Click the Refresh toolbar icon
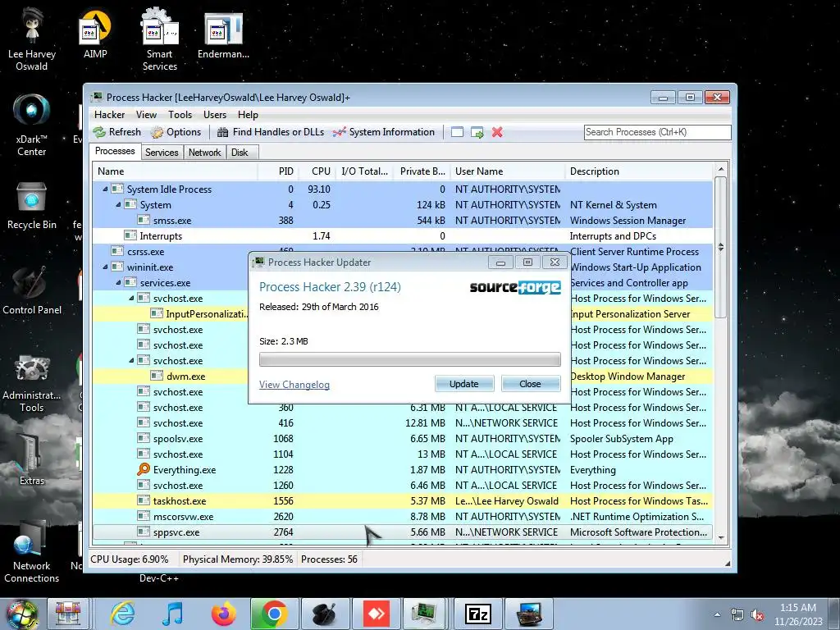840x630 pixels. pos(116,132)
